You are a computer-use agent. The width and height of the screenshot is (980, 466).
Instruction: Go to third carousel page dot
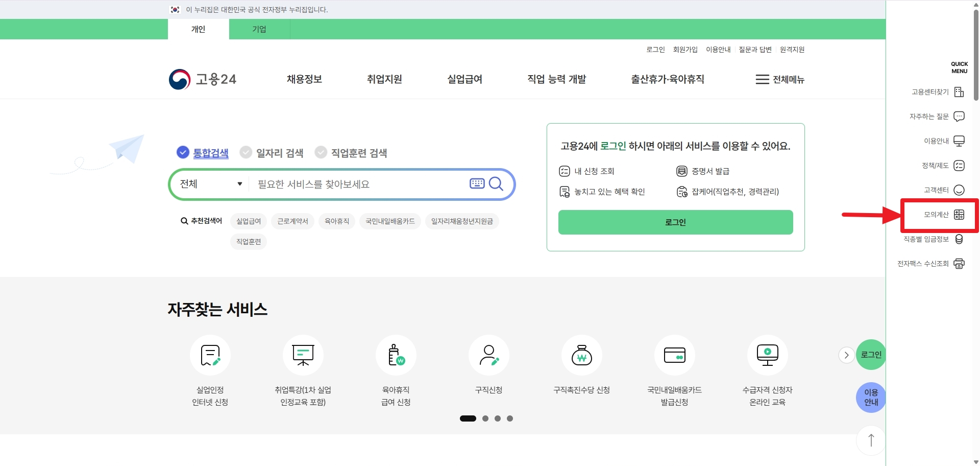(498, 418)
